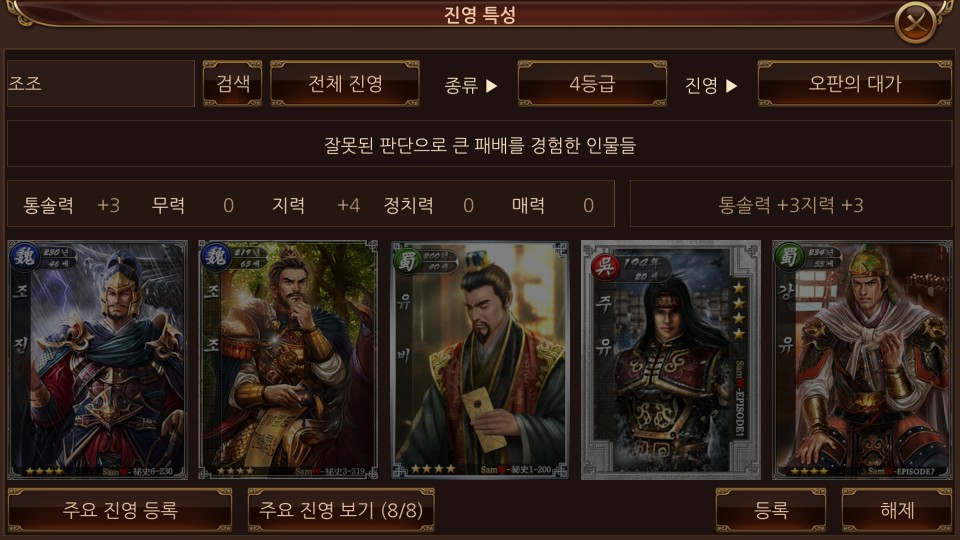Click the 등록 register button

[x=771, y=510]
